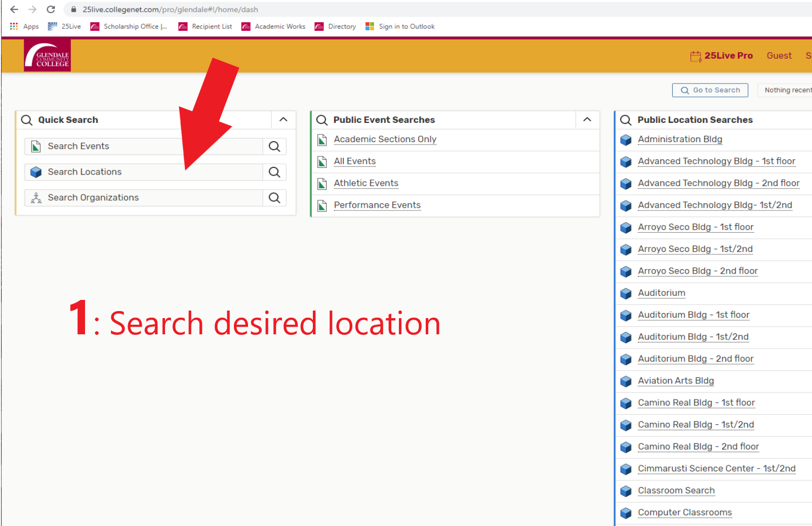Viewport: 812px width, 526px height.
Task: Open Academic Sections Only search
Action: click(x=385, y=139)
